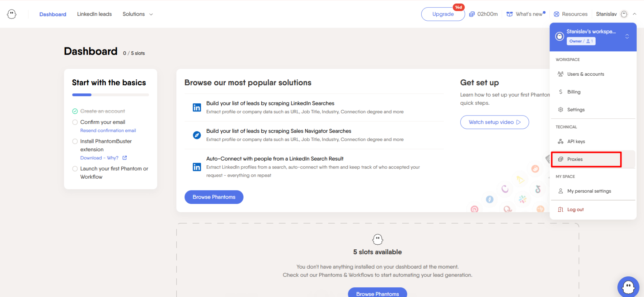Click the Upgrade button
Viewport: 644px width, 297px height.
pyautogui.click(x=443, y=14)
